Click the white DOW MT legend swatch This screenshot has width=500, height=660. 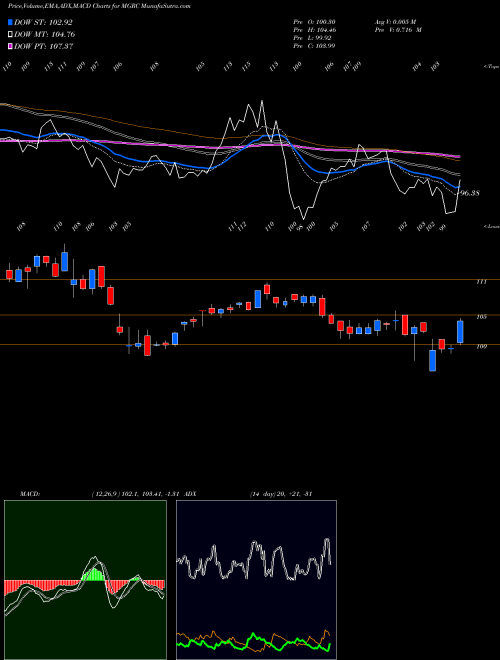(10, 34)
